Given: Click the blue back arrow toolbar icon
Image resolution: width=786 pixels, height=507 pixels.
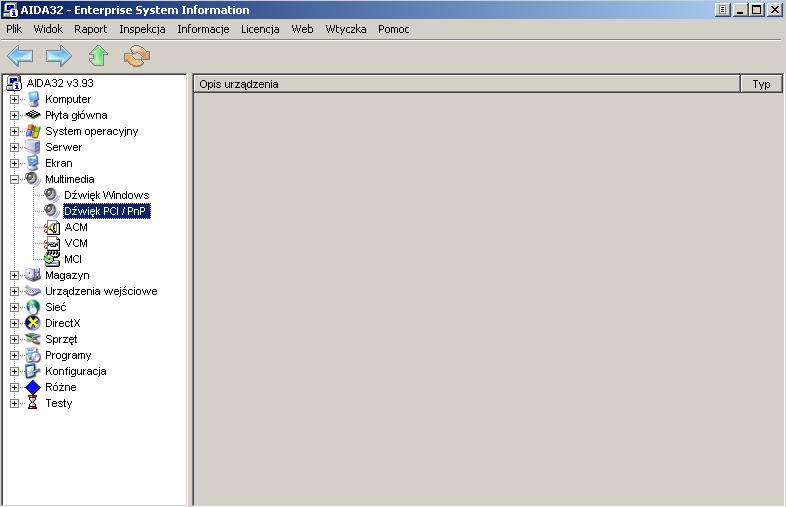Looking at the screenshot, I should [20, 56].
